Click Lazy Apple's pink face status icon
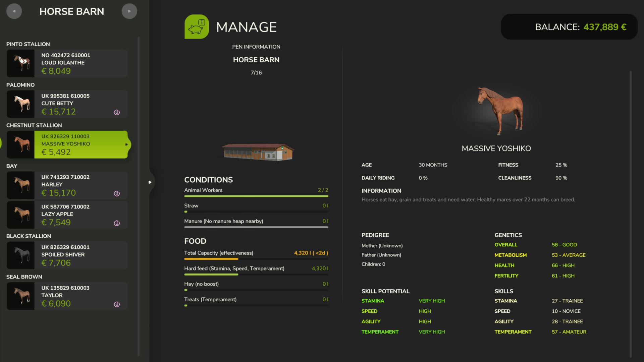Image resolution: width=644 pixels, height=362 pixels. click(117, 223)
